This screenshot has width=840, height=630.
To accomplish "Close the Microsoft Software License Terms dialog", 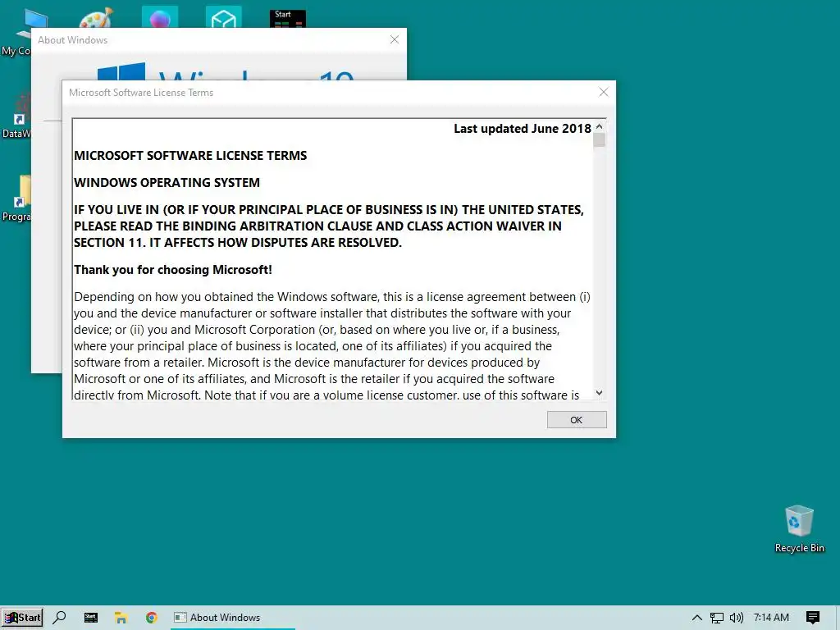I will 603,92.
